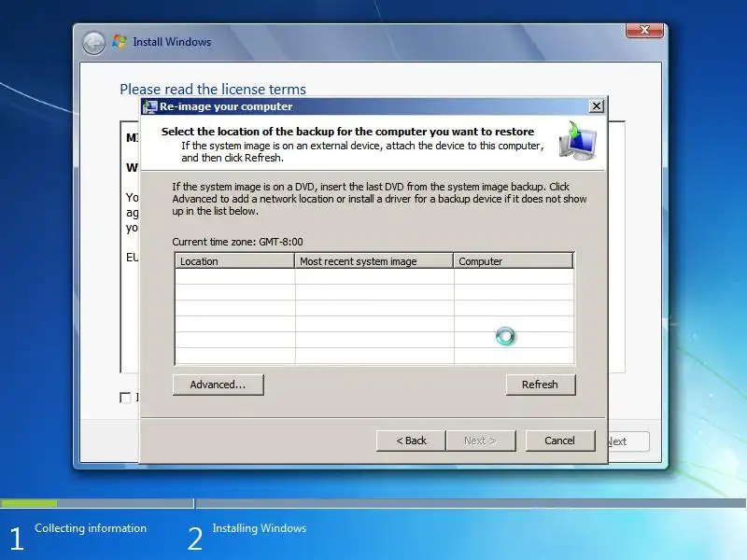Click the Re-image dialog title bar icon
The height and width of the screenshot is (560, 747).
(149, 106)
